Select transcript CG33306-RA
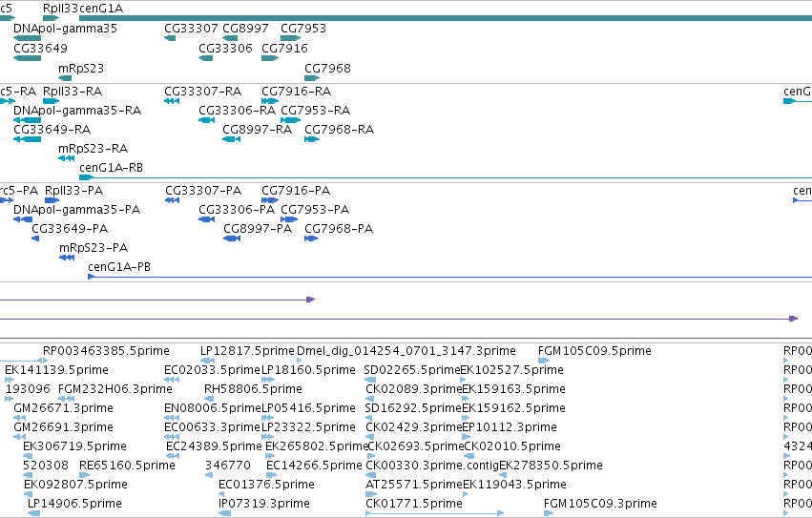 click(207, 120)
